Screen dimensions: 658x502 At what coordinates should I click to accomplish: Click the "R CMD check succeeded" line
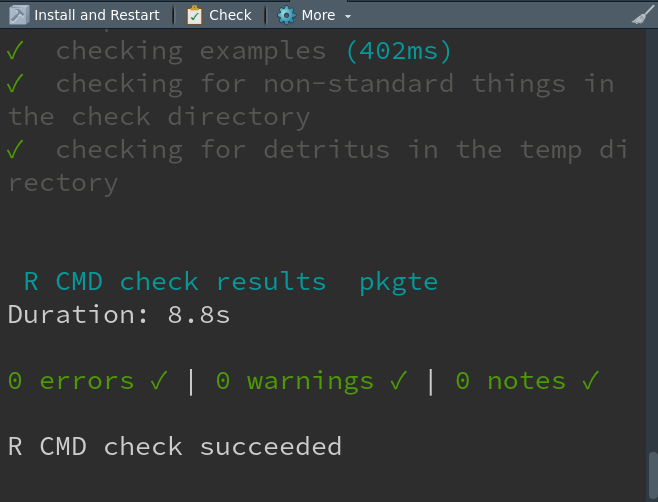[x=175, y=446]
